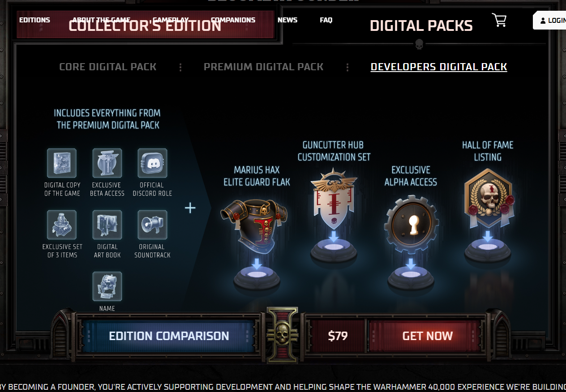Click the Digital Copy of the Game icon
This screenshot has height=392, width=566.
point(62,163)
